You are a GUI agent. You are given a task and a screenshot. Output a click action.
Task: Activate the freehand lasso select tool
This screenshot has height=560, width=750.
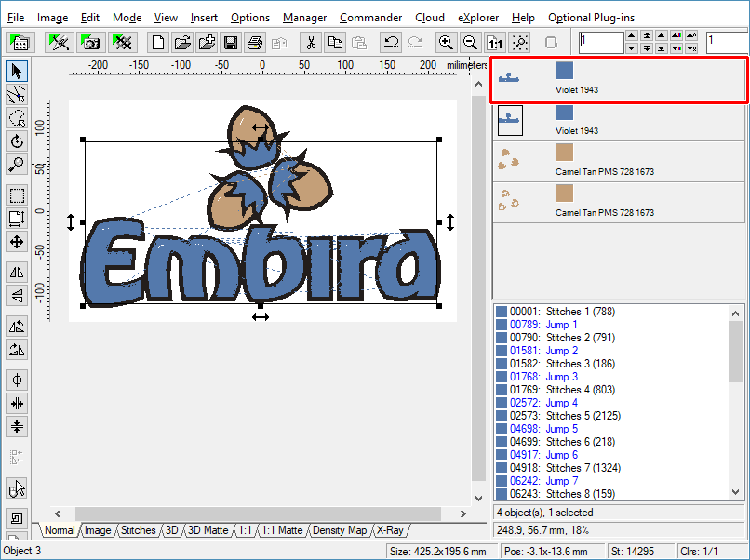tap(17, 118)
